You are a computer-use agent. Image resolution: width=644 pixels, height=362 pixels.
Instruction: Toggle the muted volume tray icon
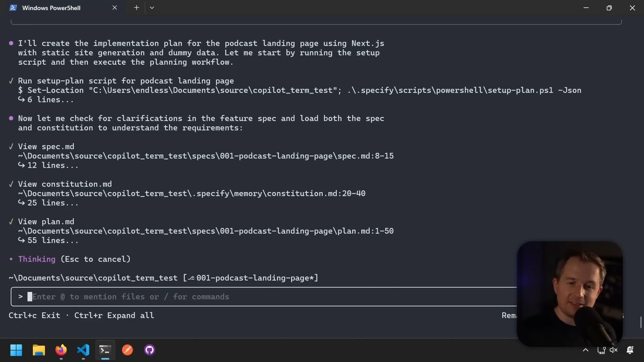tap(613, 350)
